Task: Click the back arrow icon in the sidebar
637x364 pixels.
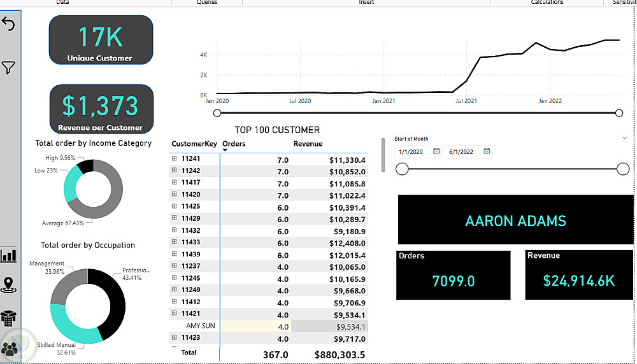Action: click(x=8, y=24)
